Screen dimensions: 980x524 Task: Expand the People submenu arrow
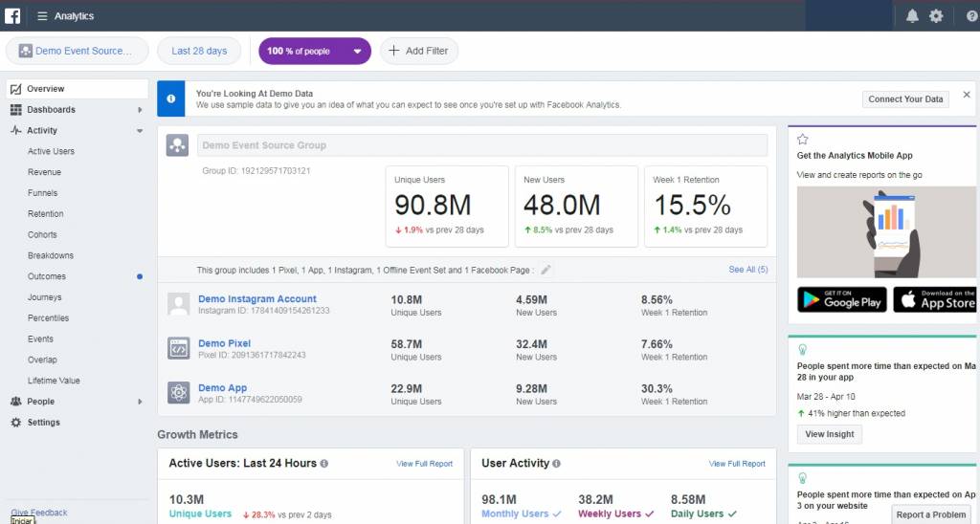pyautogui.click(x=140, y=402)
